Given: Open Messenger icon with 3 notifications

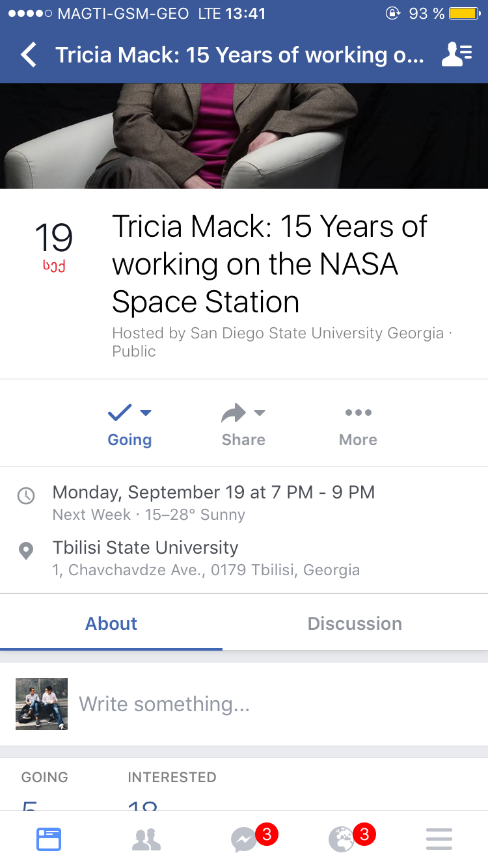Looking at the screenshot, I should pos(245,839).
